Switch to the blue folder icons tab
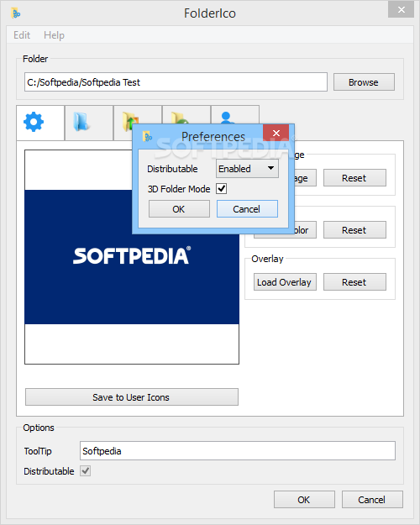This screenshot has height=525, width=420. tap(89, 123)
